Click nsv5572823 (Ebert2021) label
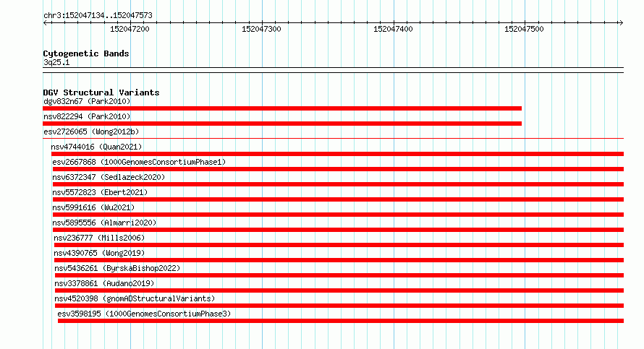 pos(100,192)
